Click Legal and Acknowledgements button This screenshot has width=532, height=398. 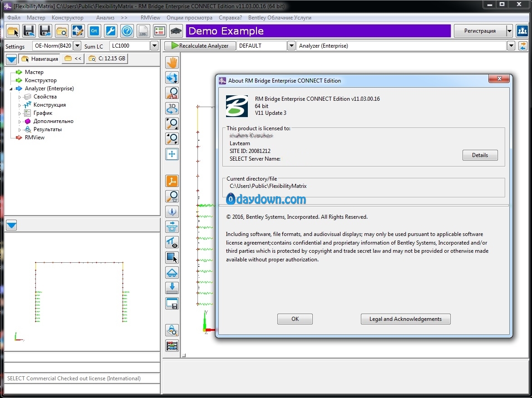pos(405,319)
